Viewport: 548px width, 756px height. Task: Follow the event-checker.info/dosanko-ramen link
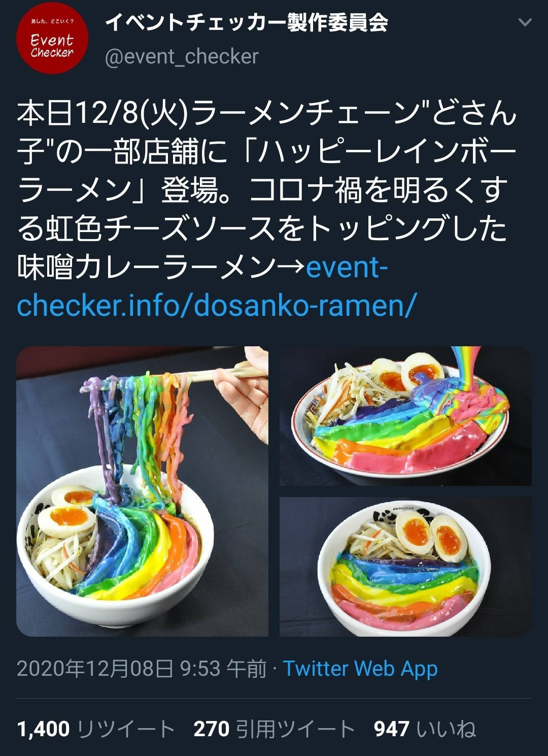click(x=217, y=286)
